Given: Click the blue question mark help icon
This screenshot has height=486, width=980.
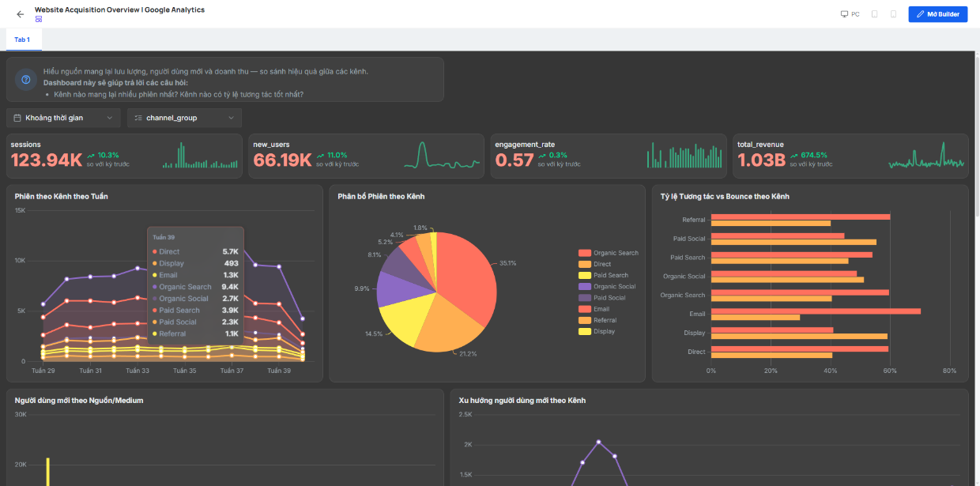Looking at the screenshot, I should [26, 79].
